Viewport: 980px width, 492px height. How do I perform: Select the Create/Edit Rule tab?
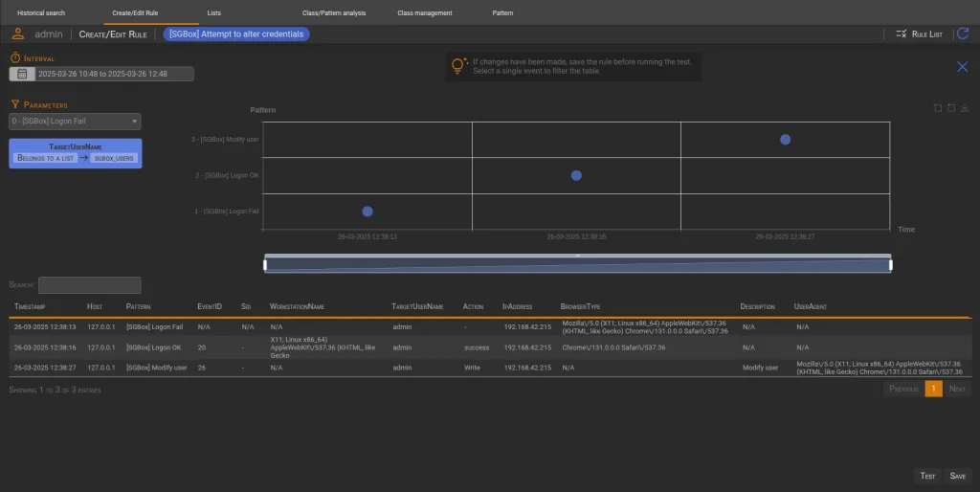(x=135, y=12)
